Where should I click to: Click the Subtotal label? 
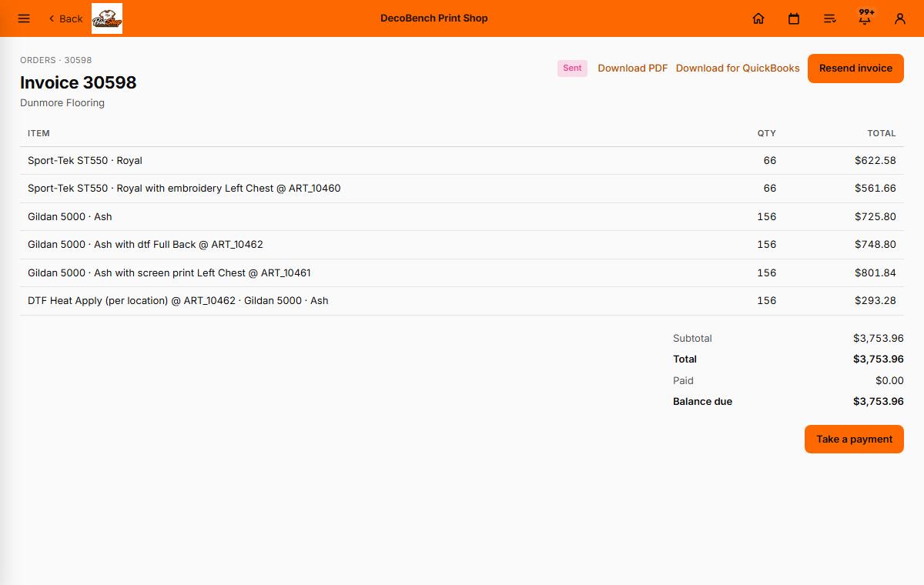point(692,339)
